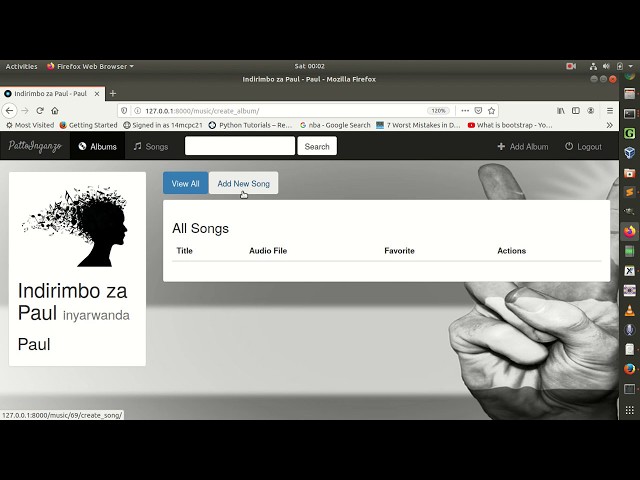Open the Firefox hamburger menu
The image size is (640, 480).
click(610, 111)
